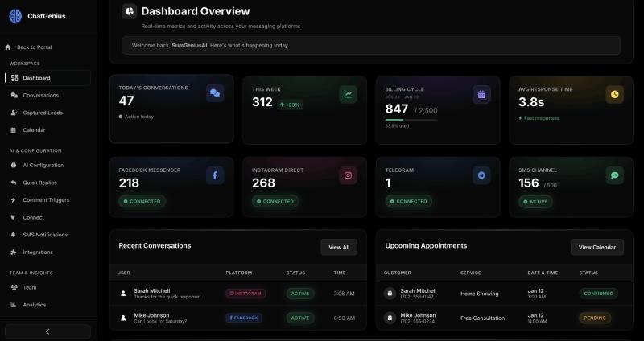Viewport: 644px width, 341px height.
Task: Click the Facebook Messenger card icon
Action: click(x=215, y=175)
